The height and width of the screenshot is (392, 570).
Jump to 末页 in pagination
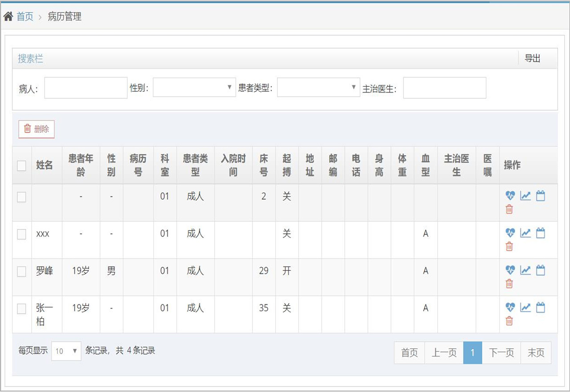point(536,353)
